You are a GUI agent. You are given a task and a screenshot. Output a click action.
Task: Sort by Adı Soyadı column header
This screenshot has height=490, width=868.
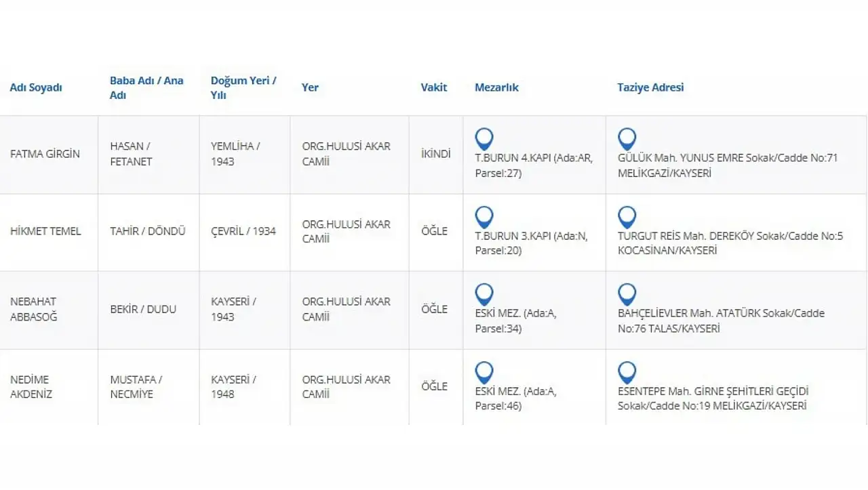[x=36, y=87]
